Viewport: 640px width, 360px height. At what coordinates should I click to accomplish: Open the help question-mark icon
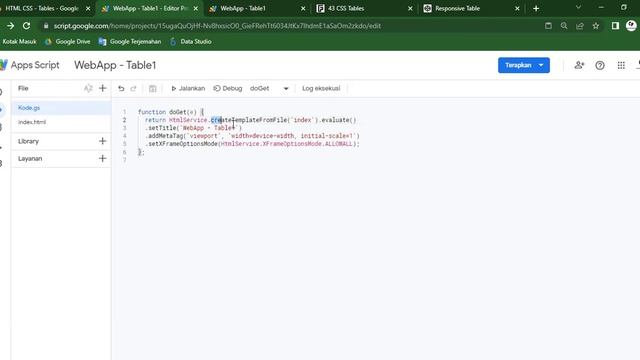point(600,65)
